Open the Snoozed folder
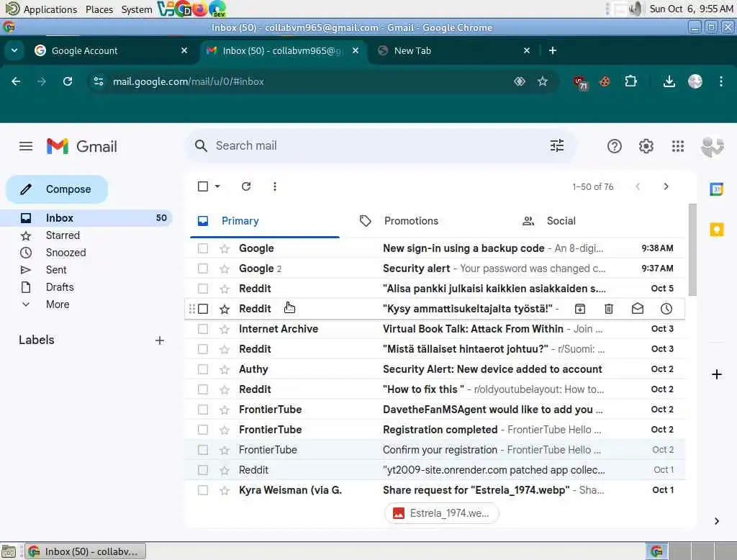Screen dimensions: 737x560 65,253
